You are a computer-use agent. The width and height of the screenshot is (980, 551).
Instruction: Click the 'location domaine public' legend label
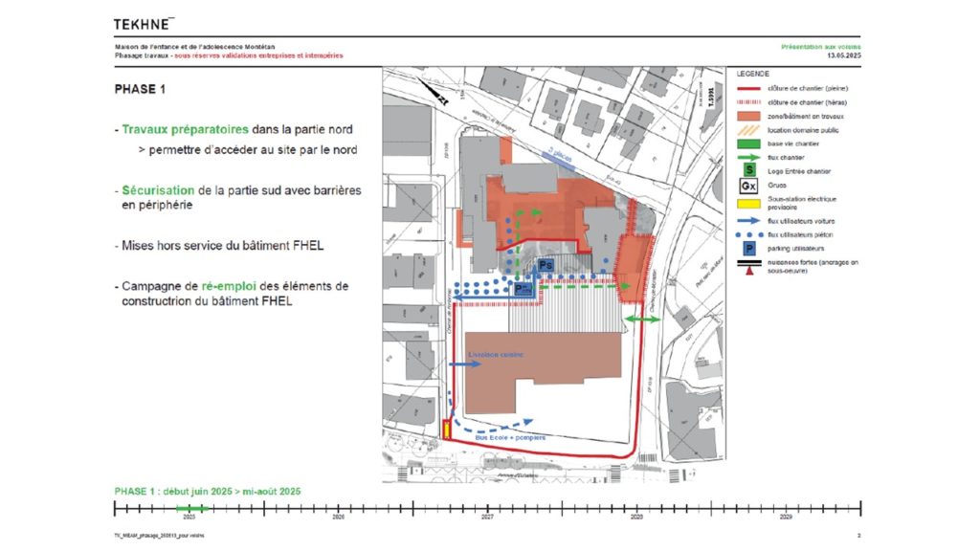click(803, 130)
